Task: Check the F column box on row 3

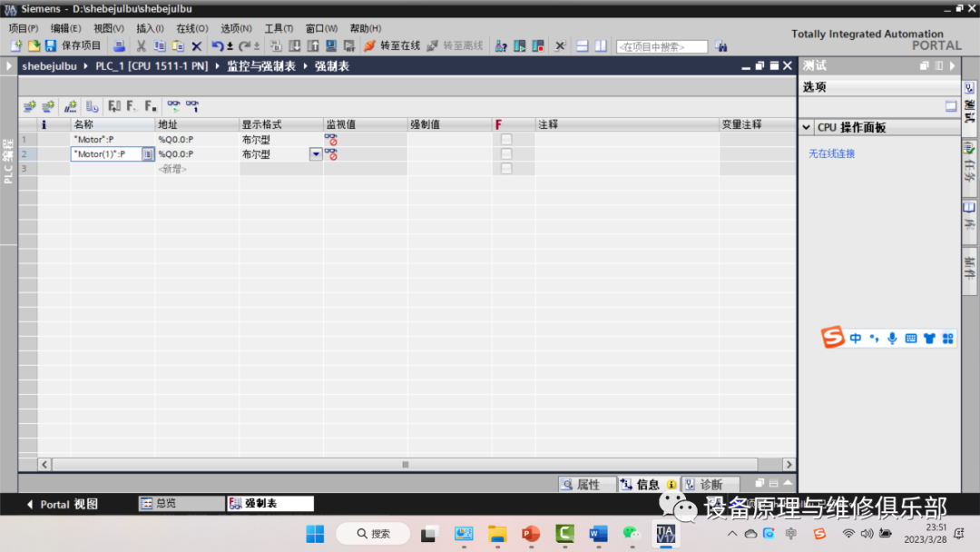Action: (507, 168)
